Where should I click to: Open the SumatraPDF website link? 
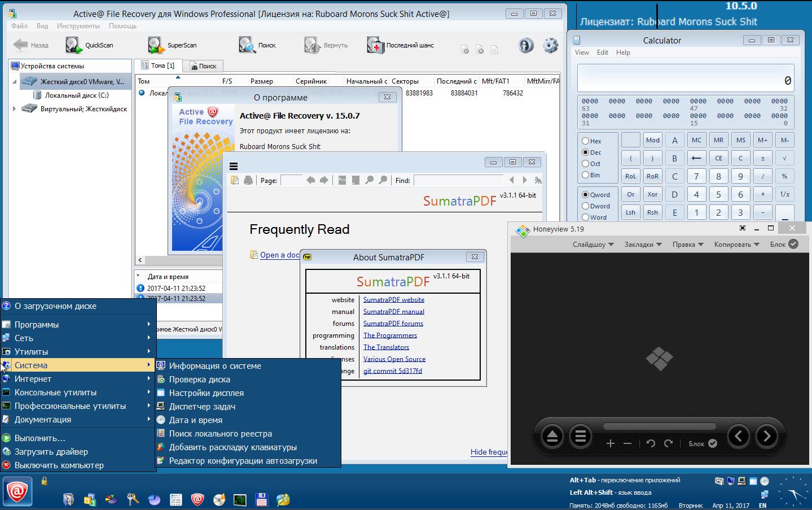(394, 300)
